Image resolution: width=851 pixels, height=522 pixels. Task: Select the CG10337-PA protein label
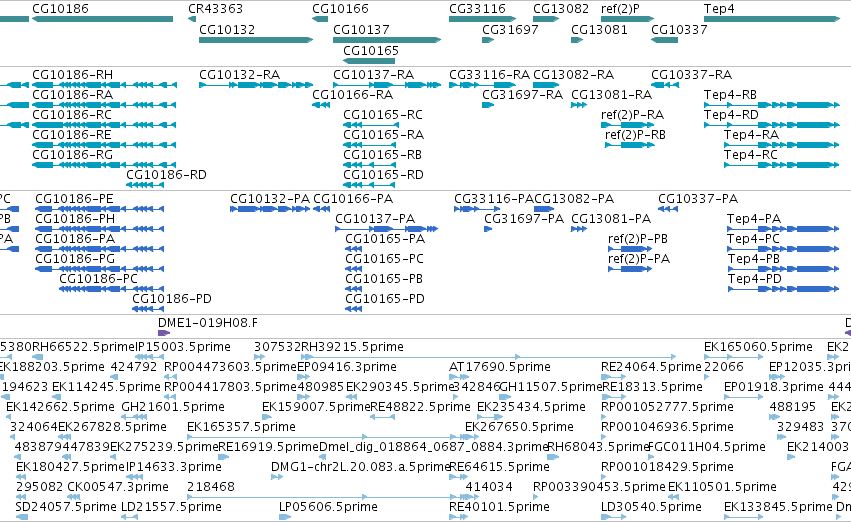(698, 199)
